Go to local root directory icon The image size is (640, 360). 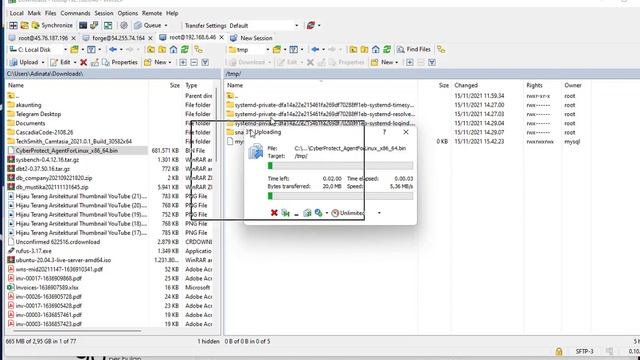pyautogui.click(x=162, y=49)
